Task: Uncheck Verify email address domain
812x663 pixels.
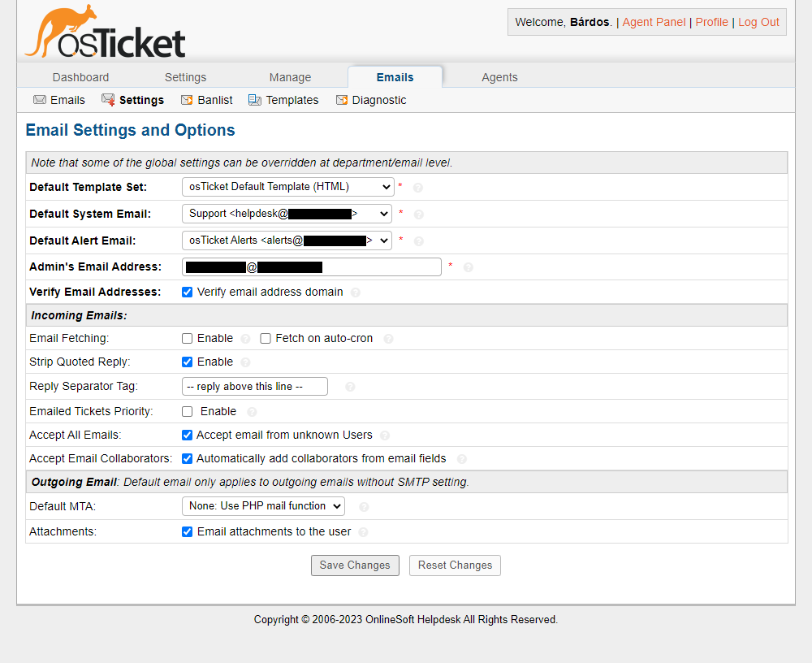Action: pos(187,292)
